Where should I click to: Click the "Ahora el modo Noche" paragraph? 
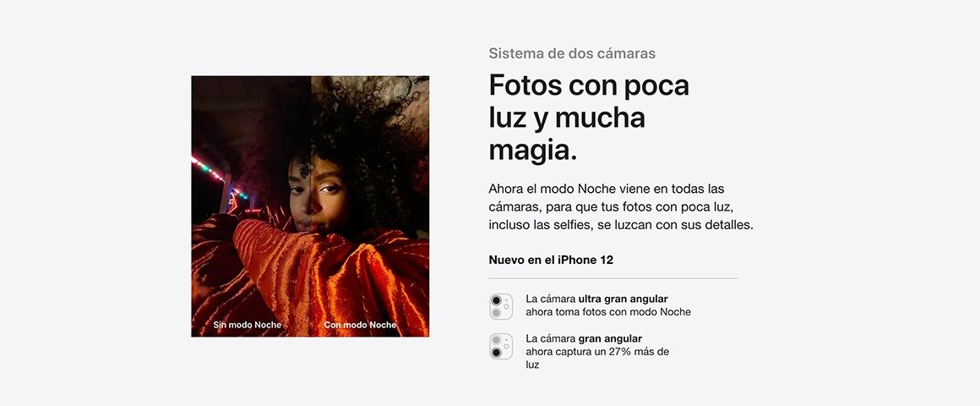pyautogui.click(x=621, y=206)
